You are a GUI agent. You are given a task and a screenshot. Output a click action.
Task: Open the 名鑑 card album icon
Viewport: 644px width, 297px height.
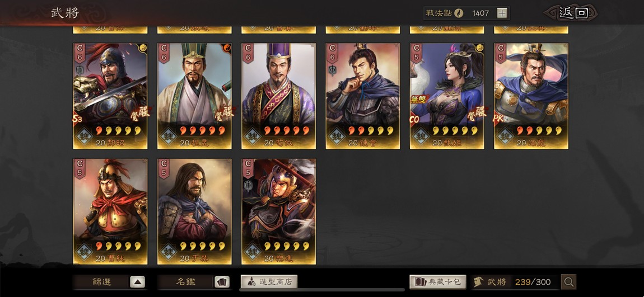[x=222, y=282]
